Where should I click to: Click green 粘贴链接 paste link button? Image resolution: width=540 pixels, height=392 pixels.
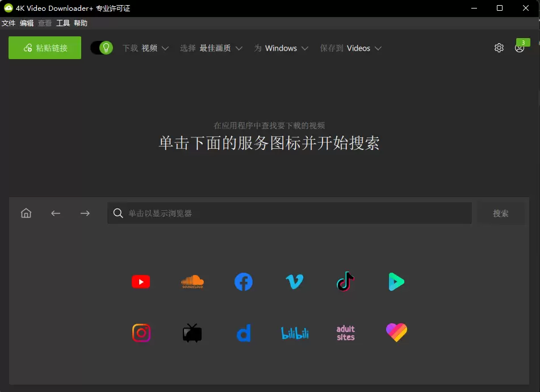coord(45,48)
